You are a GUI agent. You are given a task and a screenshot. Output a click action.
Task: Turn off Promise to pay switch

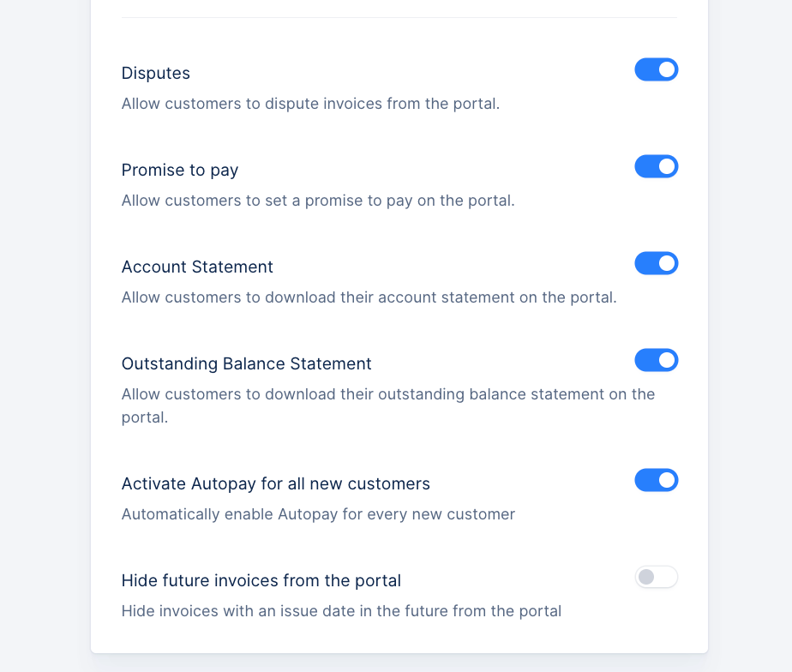point(656,166)
